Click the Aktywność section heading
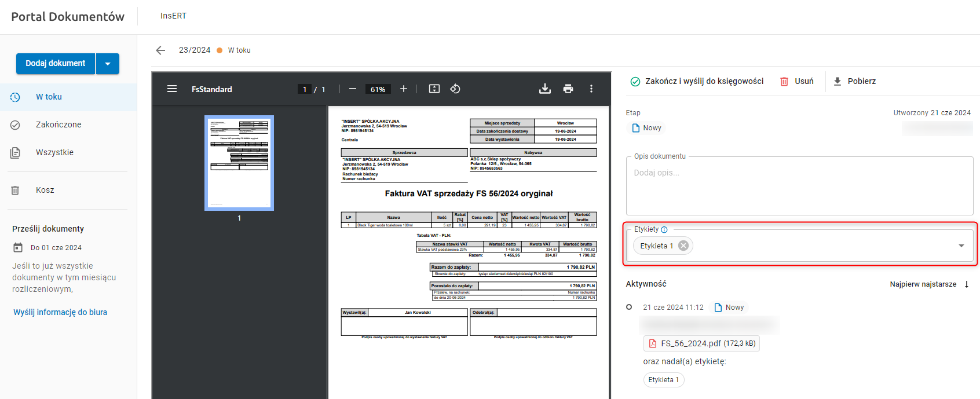 point(646,284)
